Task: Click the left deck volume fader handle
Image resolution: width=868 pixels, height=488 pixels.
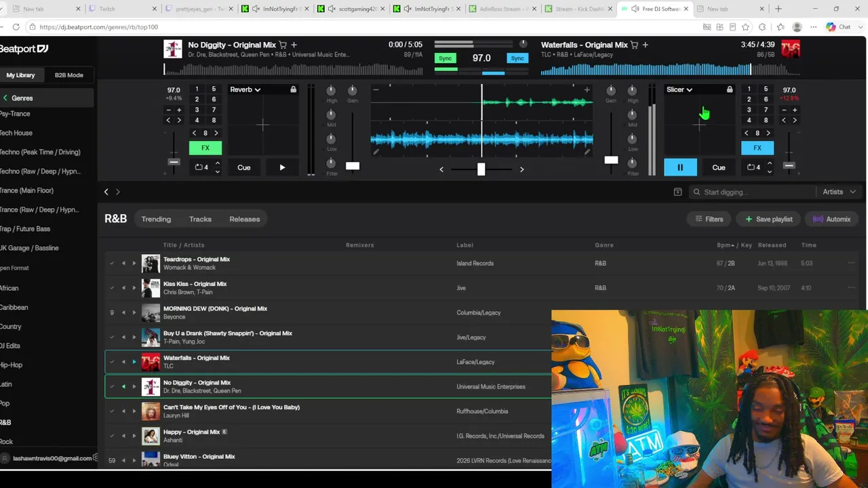Action: click(353, 166)
